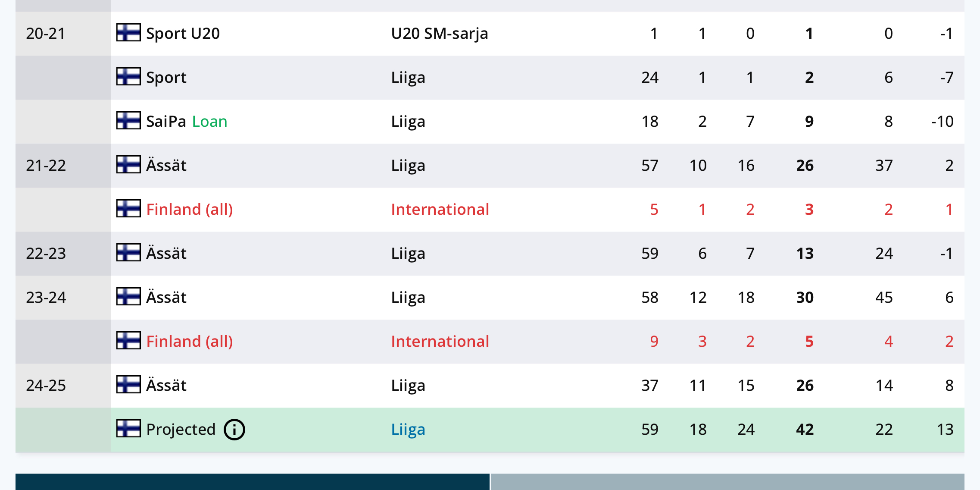Open blue Liiga link in Projected row
980x490 pixels.
[408, 430]
